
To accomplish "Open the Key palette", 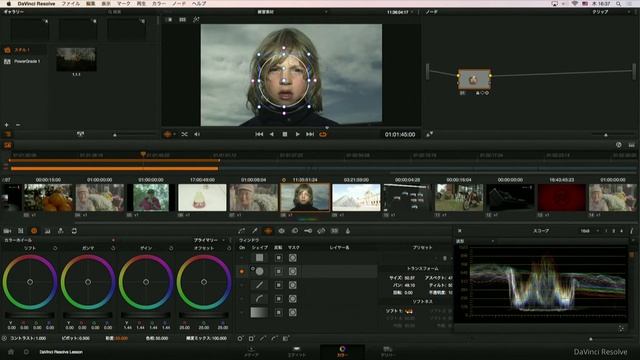I will pos(308,231).
